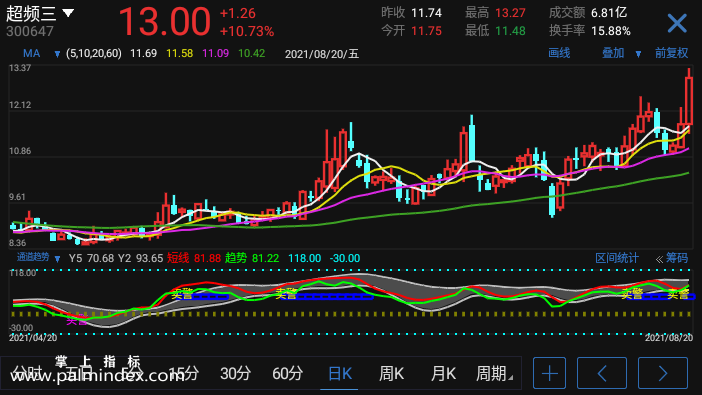Open the 筹码 panel chevron
This screenshot has height=395, width=702.
click(x=659, y=259)
